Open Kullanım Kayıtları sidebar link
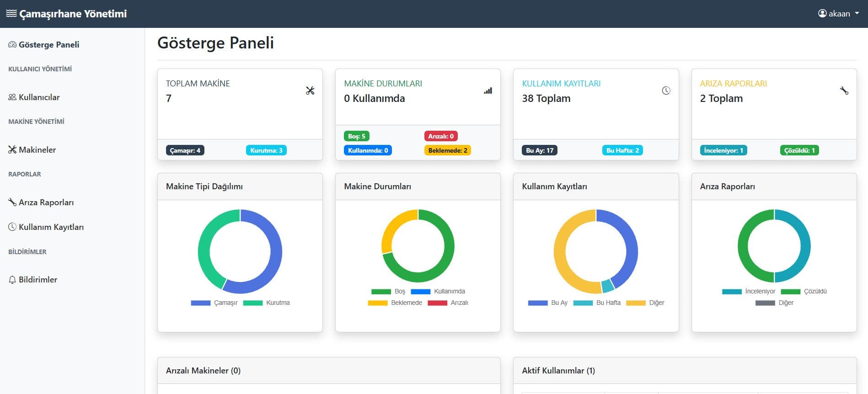The width and height of the screenshot is (868, 394). [51, 227]
